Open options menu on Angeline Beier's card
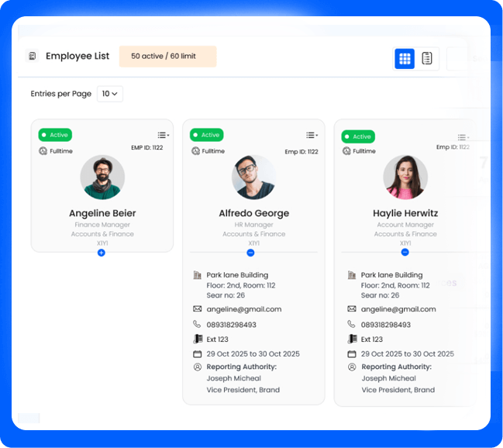 coord(162,135)
